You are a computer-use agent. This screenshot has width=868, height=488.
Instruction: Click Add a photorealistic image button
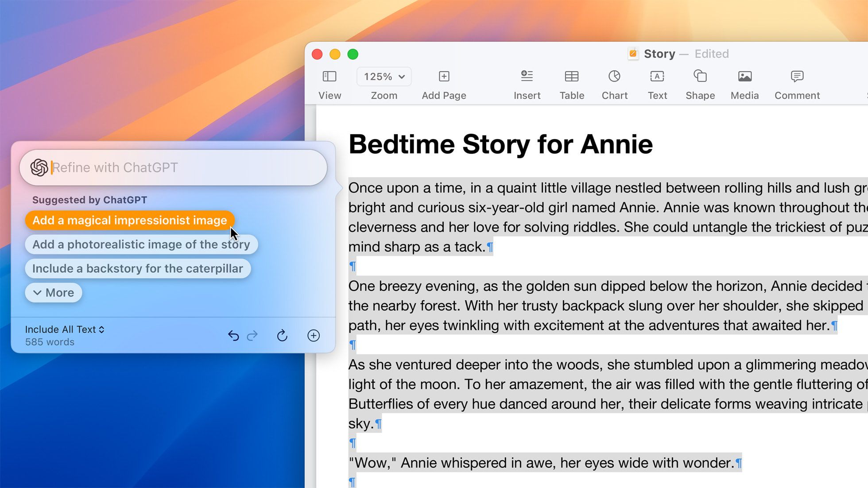(141, 244)
